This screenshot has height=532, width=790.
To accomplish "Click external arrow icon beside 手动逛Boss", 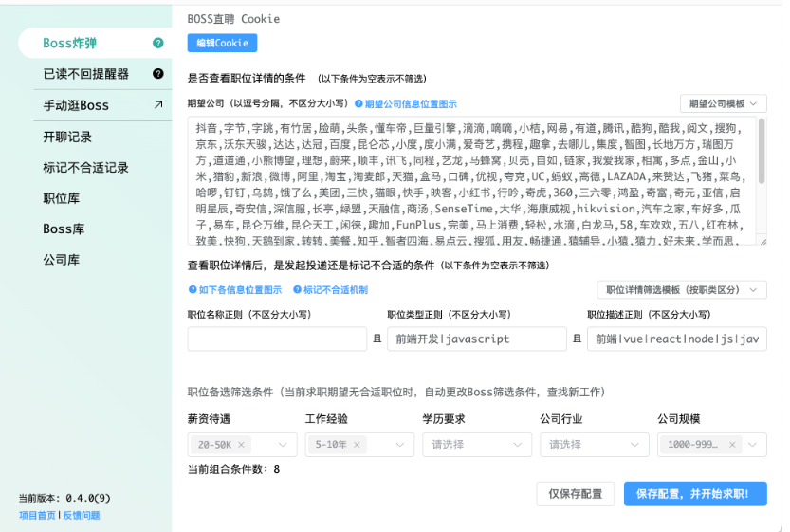I will click(158, 105).
